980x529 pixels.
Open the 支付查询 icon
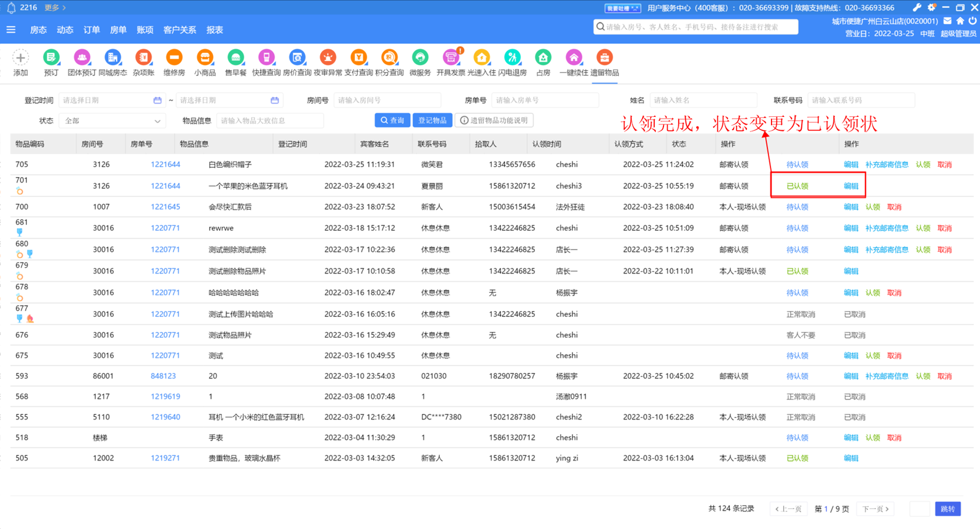tap(359, 58)
